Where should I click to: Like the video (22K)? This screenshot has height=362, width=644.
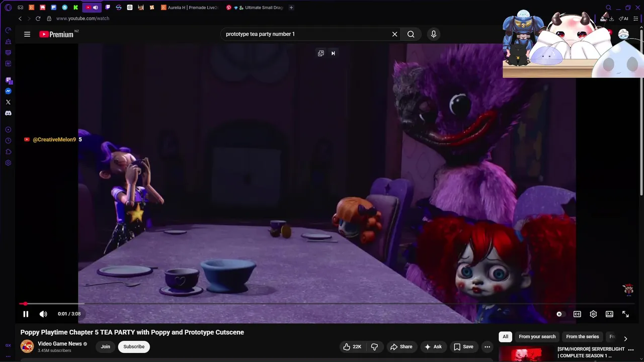click(x=352, y=347)
